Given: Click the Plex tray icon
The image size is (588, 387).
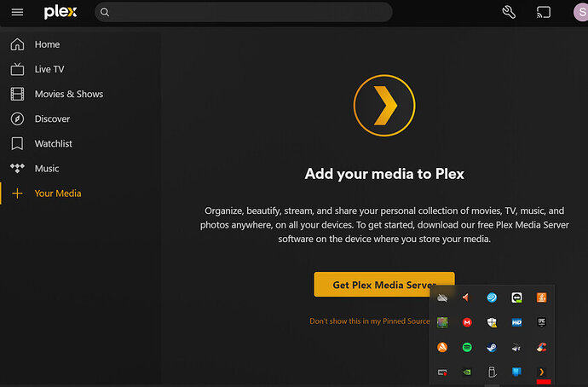Looking at the screenshot, I should [x=541, y=372].
